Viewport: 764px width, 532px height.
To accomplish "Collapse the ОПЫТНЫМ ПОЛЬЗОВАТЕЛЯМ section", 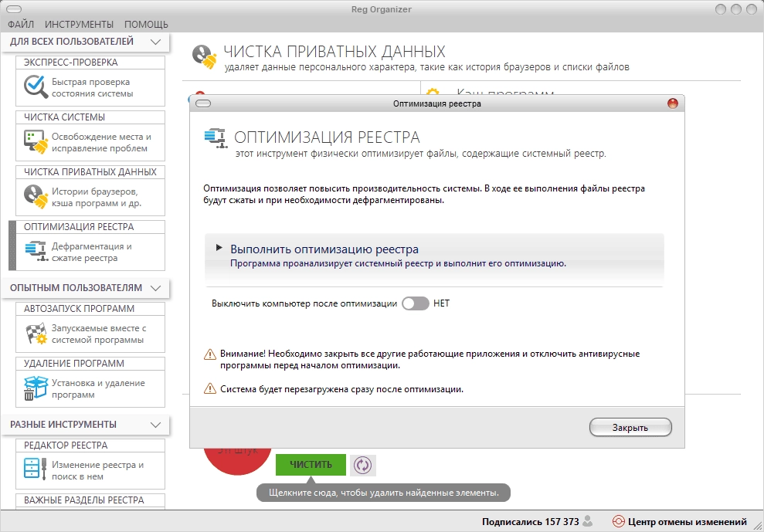I will [155, 288].
